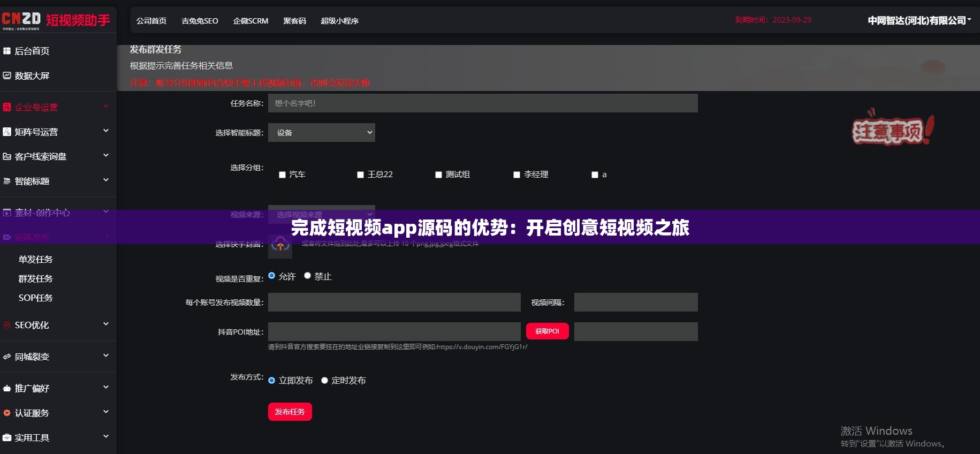Expand the SEO优化 menu chevron
980x454 pixels.
click(x=106, y=324)
